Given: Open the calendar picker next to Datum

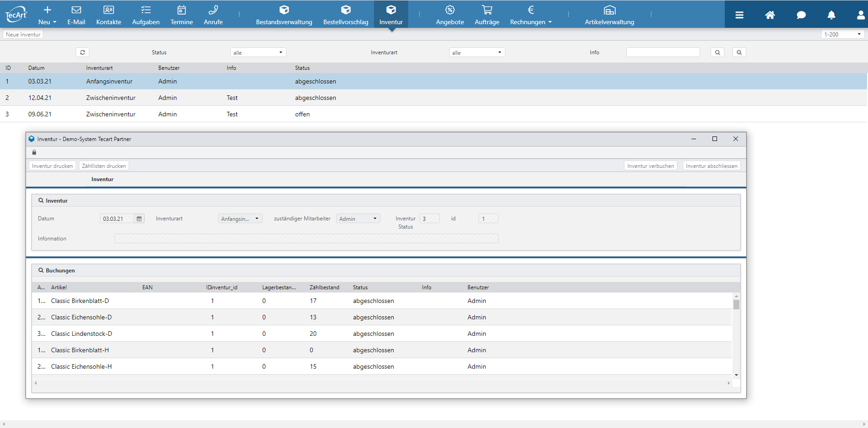Looking at the screenshot, I should coord(139,219).
